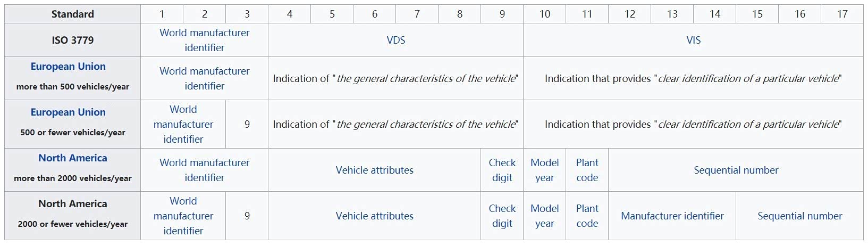The height and width of the screenshot is (245, 868).
Task: Open Plant code link in North America 2000-or-fewer row
Action: click(x=587, y=216)
